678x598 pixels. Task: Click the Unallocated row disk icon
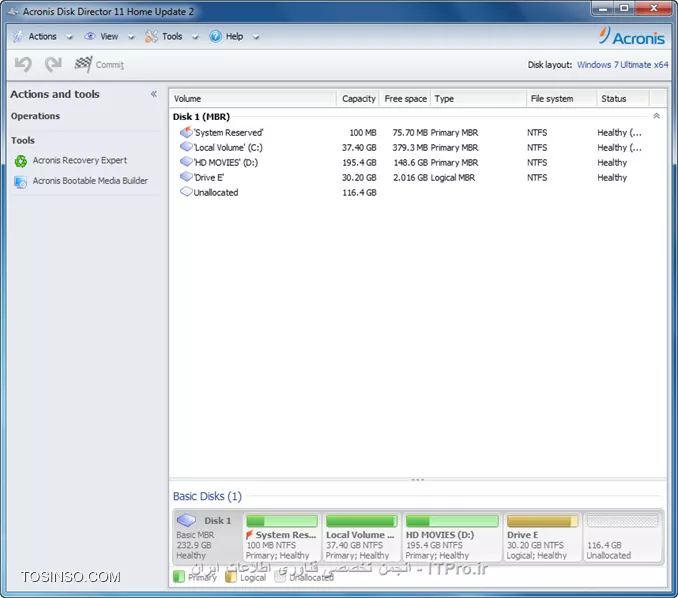pyautogui.click(x=186, y=192)
